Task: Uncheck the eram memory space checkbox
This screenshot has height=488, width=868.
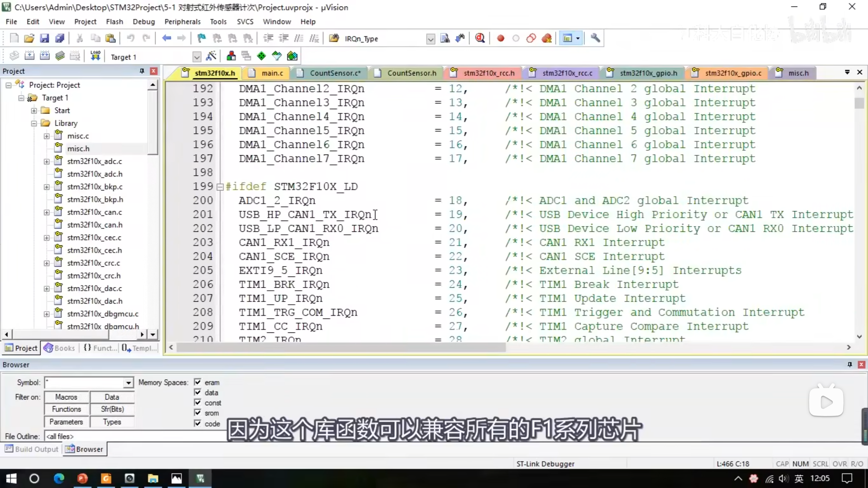Action: 198,382
